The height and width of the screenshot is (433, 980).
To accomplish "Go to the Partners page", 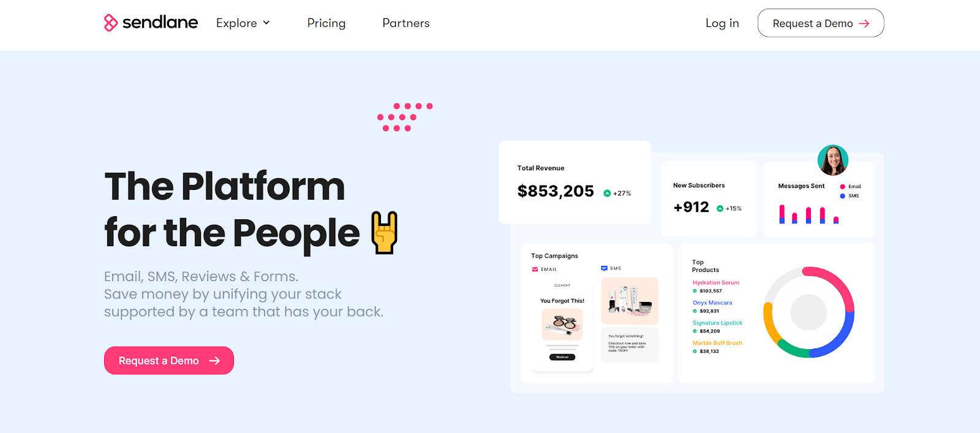I will coord(405,23).
